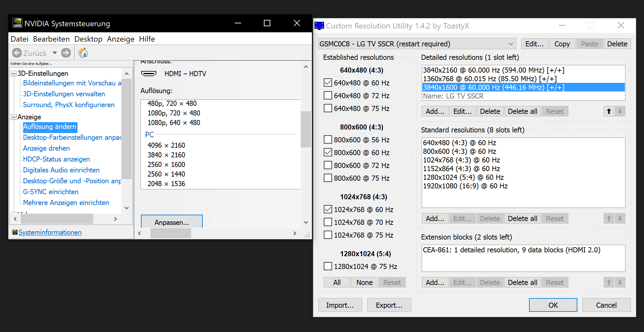Click the Export... button

tap(389, 305)
